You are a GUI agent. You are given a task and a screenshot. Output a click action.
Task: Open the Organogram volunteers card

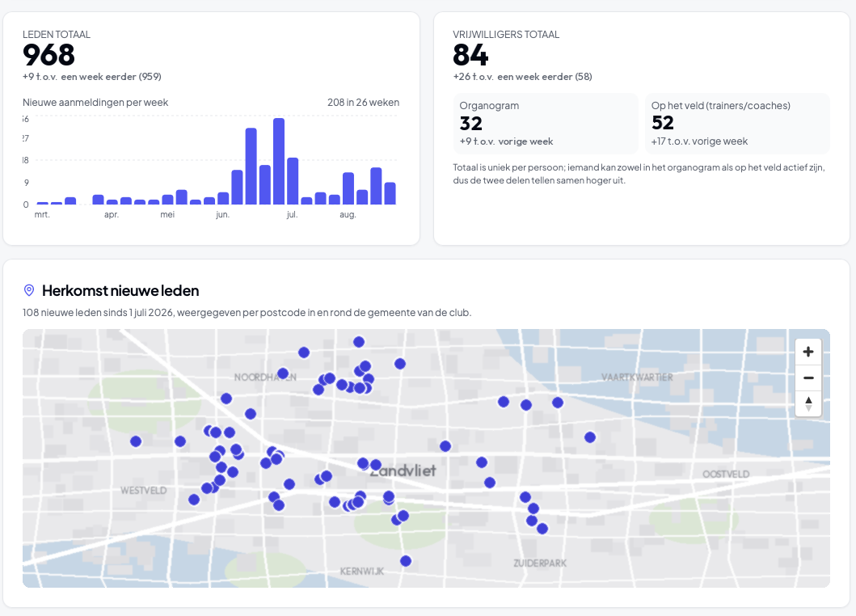click(x=546, y=124)
